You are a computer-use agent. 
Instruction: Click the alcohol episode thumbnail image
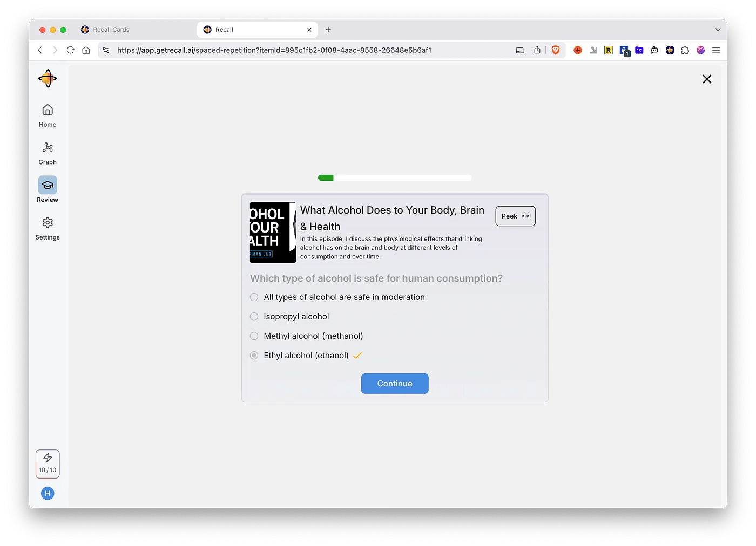click(x=273, y=233)
